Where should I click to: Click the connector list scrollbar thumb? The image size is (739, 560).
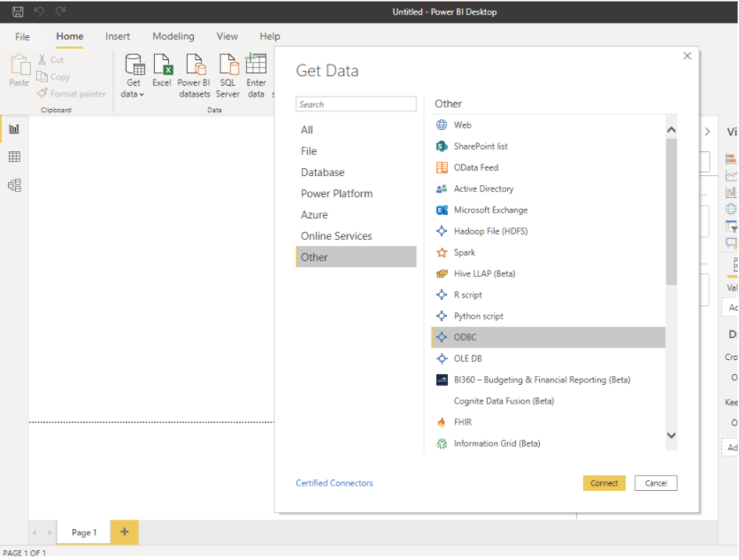pyautogui.click(x=671, y=212)
